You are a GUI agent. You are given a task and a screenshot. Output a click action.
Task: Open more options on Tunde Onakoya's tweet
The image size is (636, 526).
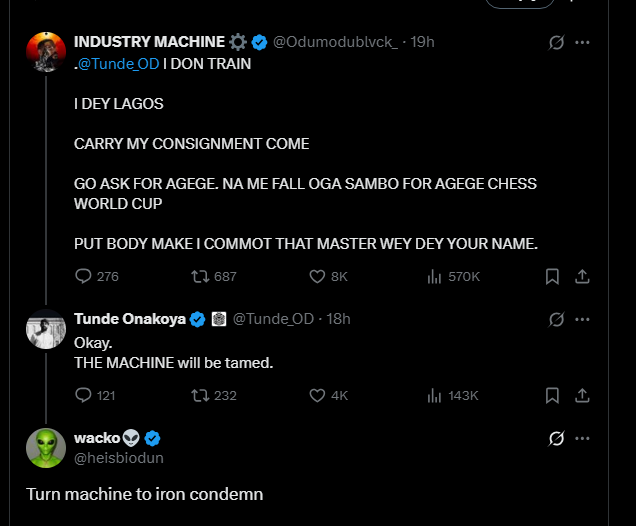(582, 319)
